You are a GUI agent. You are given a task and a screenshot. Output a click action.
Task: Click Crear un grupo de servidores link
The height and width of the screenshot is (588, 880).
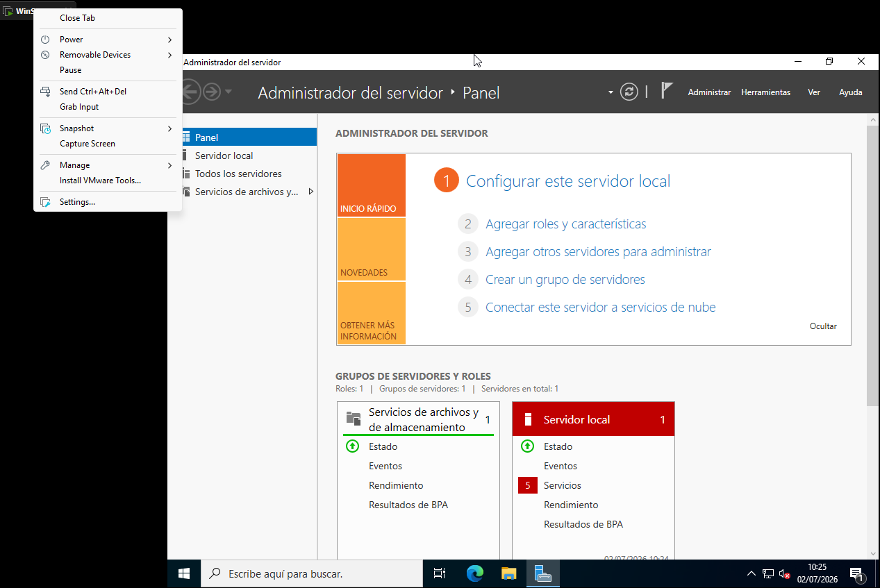565,280
